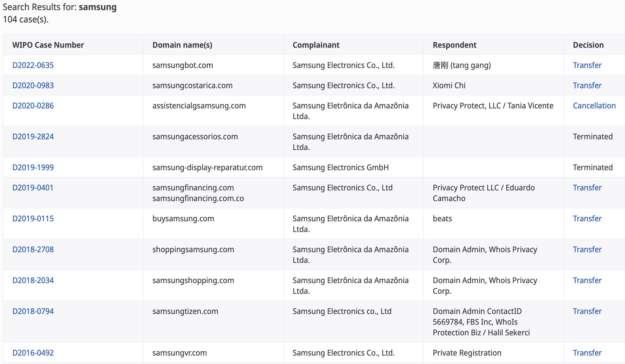Click the Search Results for samsung heading
The width and height of the screenshot is (625, 364).
(x=60, y=7)
